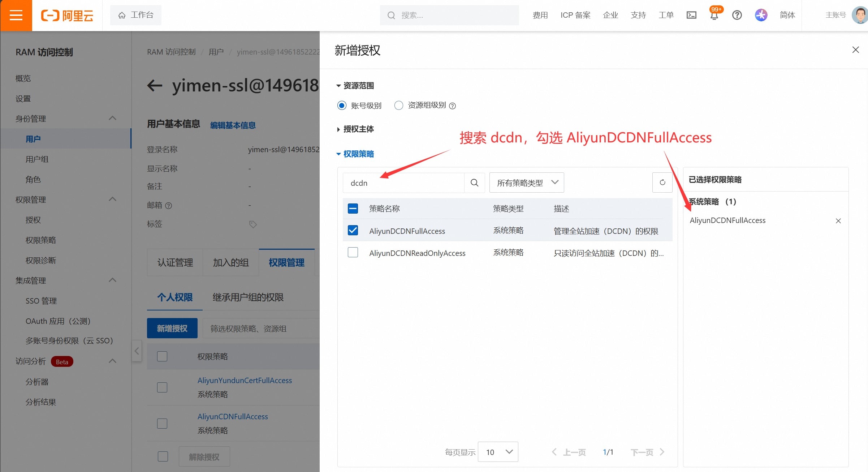
Task: Open the 所有策略类型 dropdown
Action: coord(526,183)
